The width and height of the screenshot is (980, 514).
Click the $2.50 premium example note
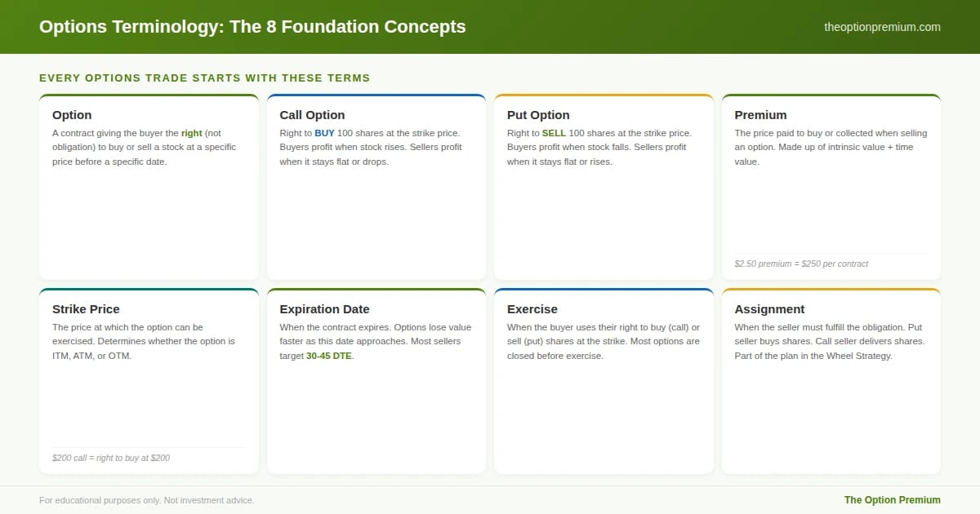click(x=801, y=264)
